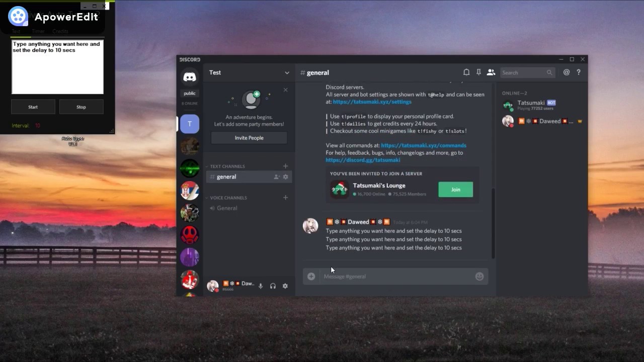Click the Interval value 10
The height and width of the screenshot is (362, 644).
[37, 126]
